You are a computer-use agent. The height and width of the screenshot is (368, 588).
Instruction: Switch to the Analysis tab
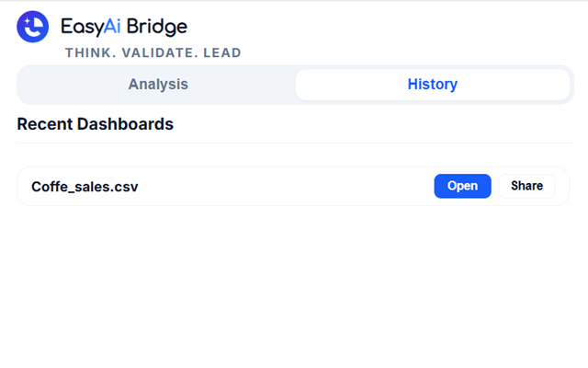click(158, 85)
